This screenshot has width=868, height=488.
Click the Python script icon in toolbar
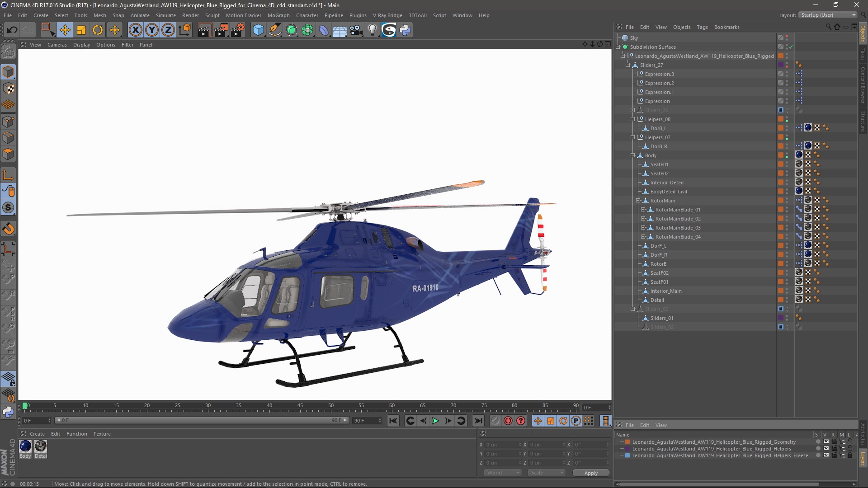coord(405,30)
